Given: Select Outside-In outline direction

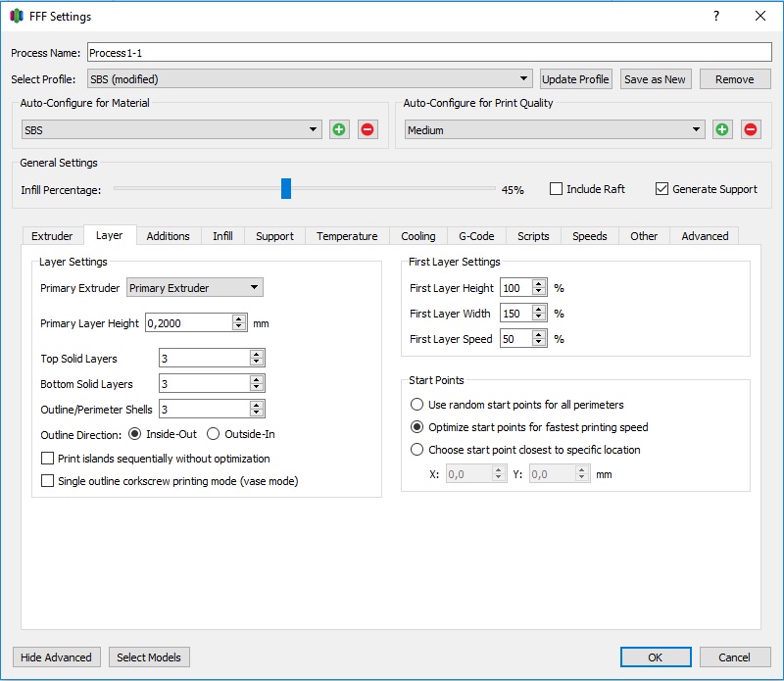Looking at the screenshot, I should tap(214, 434).
